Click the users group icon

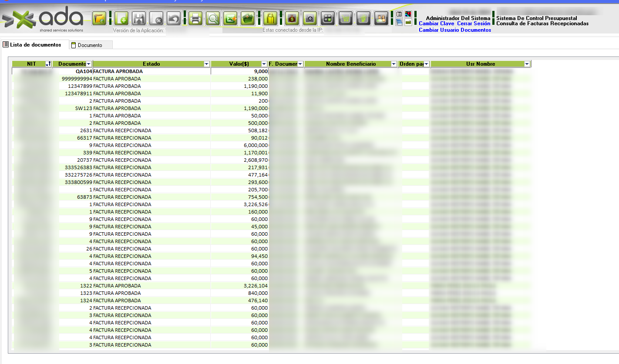[x=381, y=18]
